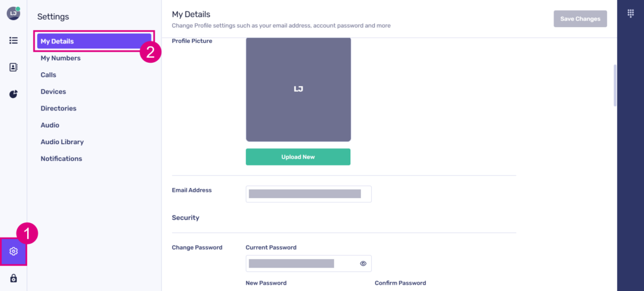Click the Settings gear icon

pos(13,251)
